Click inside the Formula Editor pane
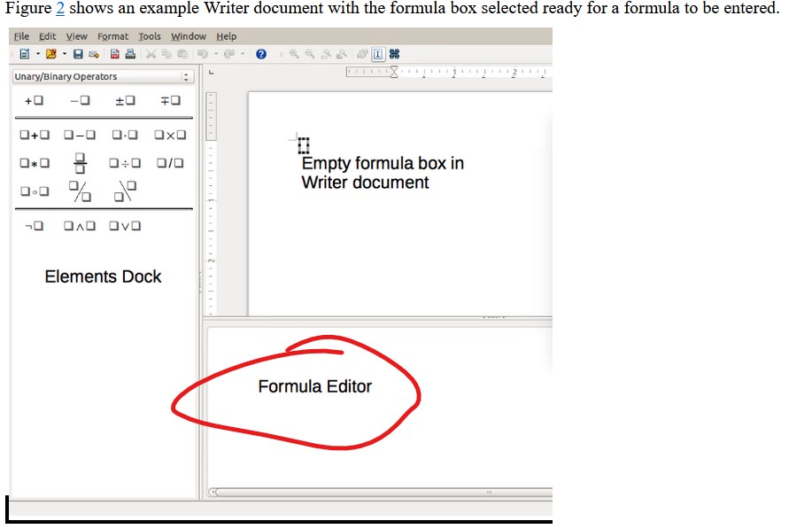This screenshot has height=529, width=812. point(380,407)
